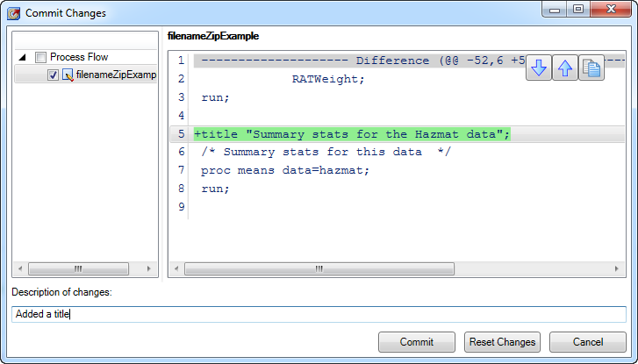Click the copy document icon in diff view

[592, 68]
